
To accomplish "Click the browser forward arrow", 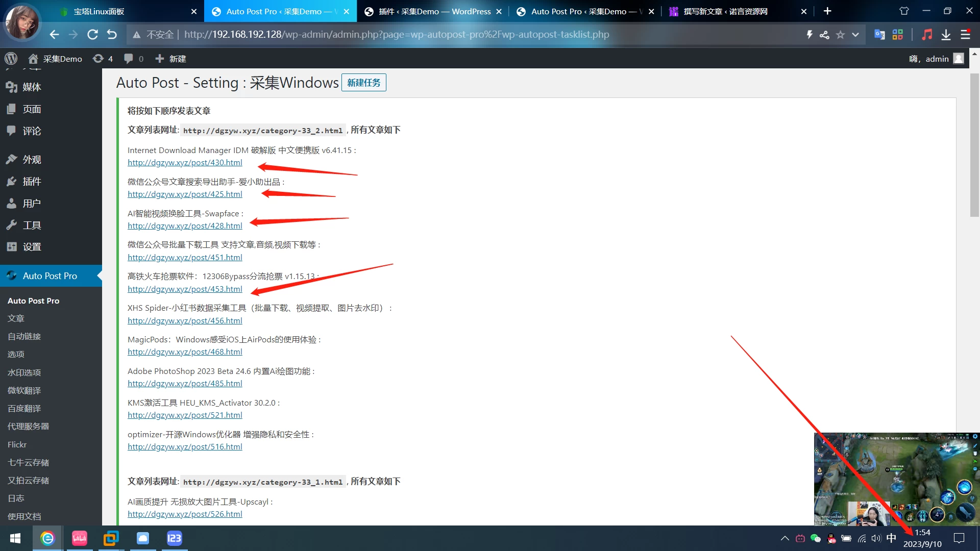I will 73,35.
